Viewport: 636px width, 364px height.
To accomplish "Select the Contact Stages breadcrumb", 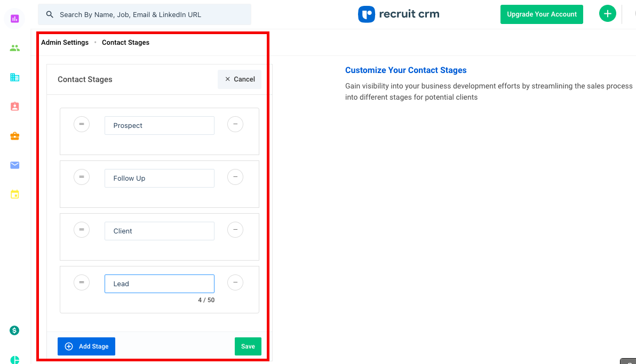I will point(125,43).
